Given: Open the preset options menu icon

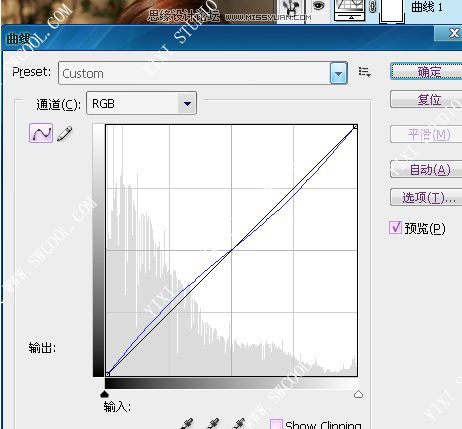Looking at the screenshot, I should tap(364, 72).
